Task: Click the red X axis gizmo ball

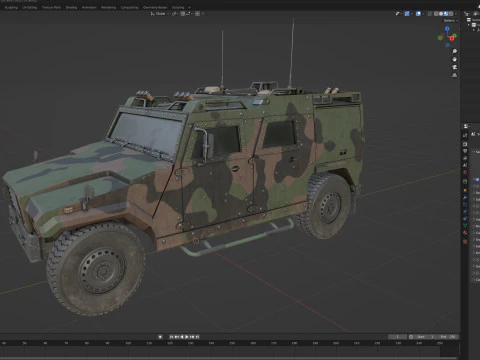Action: [x=452, y=39]
